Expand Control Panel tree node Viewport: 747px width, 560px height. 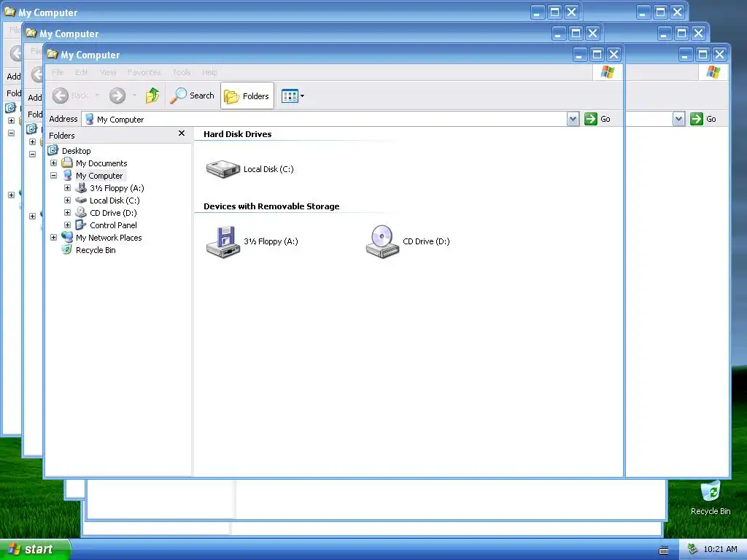[x=67, y=225]
